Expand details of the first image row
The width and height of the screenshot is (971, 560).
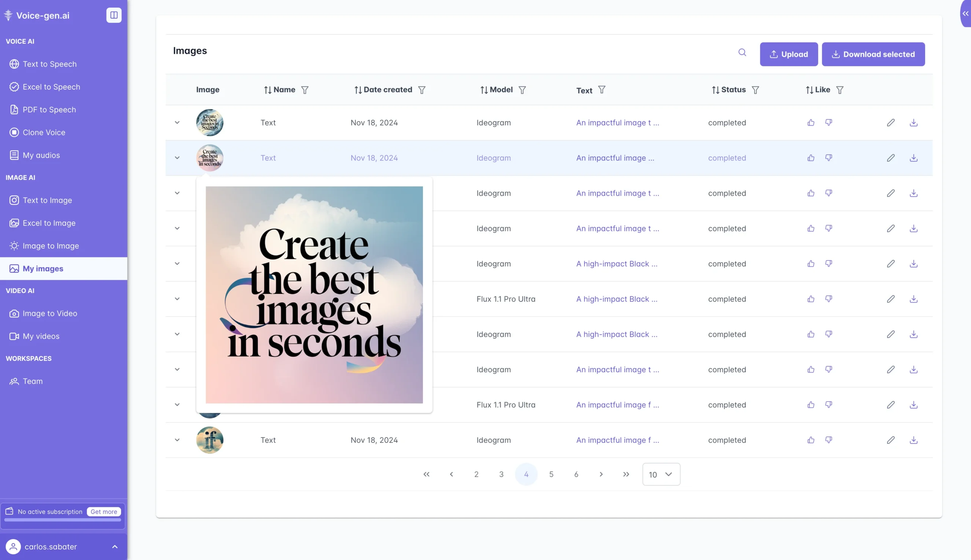178,122
